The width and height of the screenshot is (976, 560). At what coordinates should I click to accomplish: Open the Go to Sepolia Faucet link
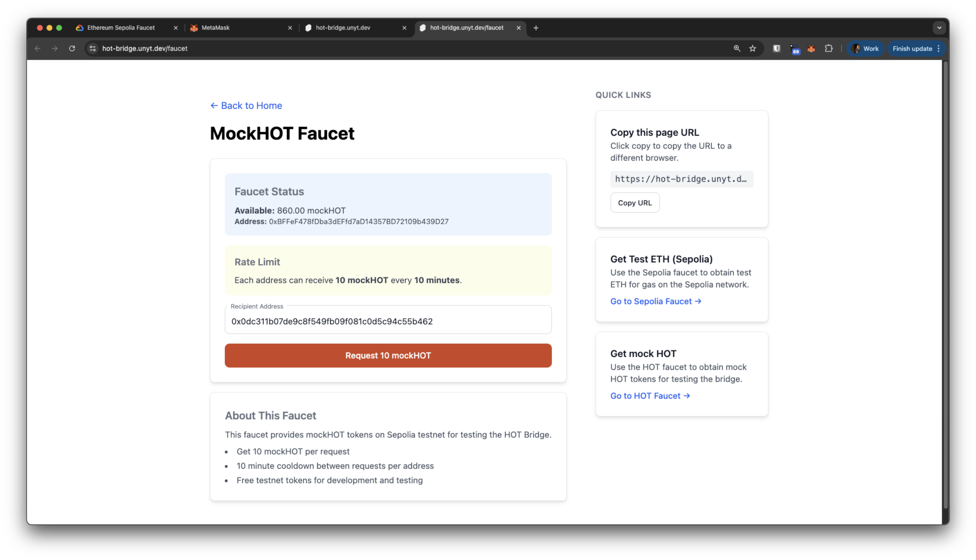(x=655, y=301)
